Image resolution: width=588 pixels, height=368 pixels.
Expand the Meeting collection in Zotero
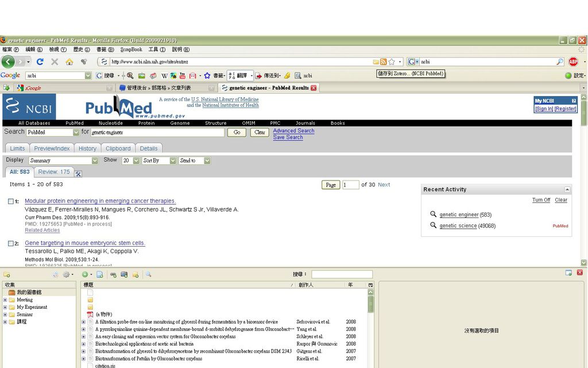(x=5, y=300)
